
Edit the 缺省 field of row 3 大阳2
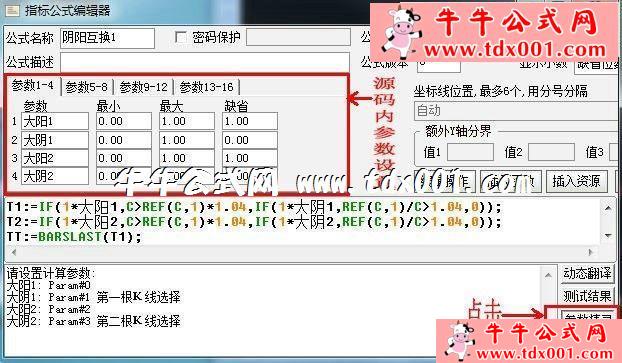click(250, 158)
